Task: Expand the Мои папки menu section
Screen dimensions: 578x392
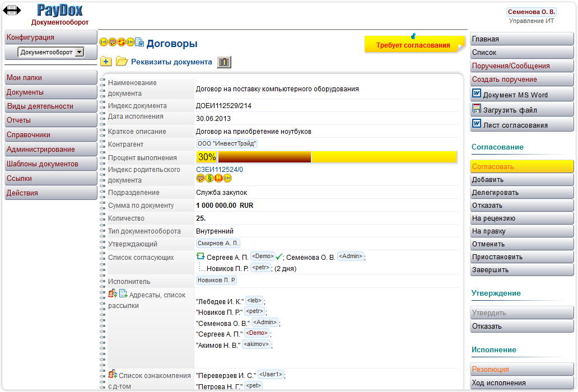Action: coord(50,78)
